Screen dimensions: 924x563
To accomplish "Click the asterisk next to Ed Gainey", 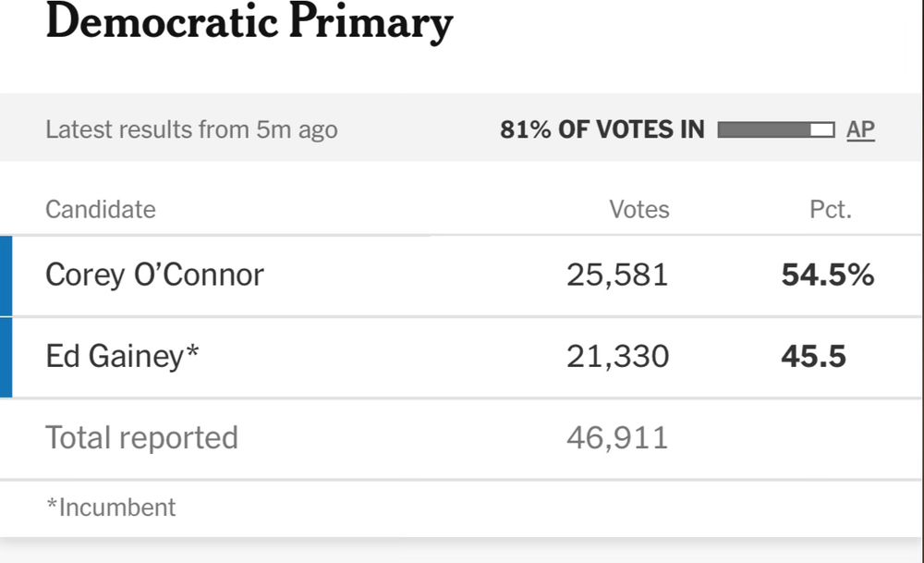I will [192, 351].
